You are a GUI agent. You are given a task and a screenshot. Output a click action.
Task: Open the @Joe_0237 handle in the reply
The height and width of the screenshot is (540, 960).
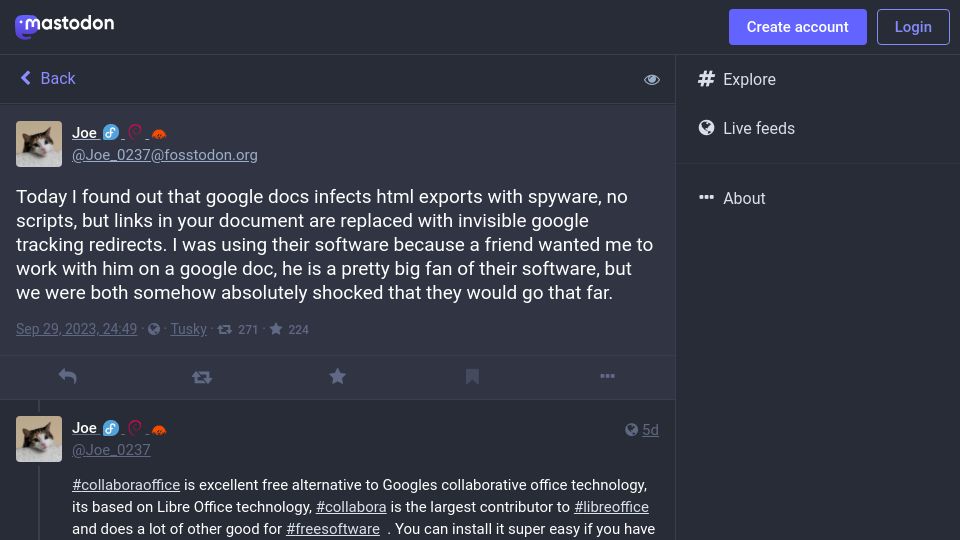pos(111,450)
